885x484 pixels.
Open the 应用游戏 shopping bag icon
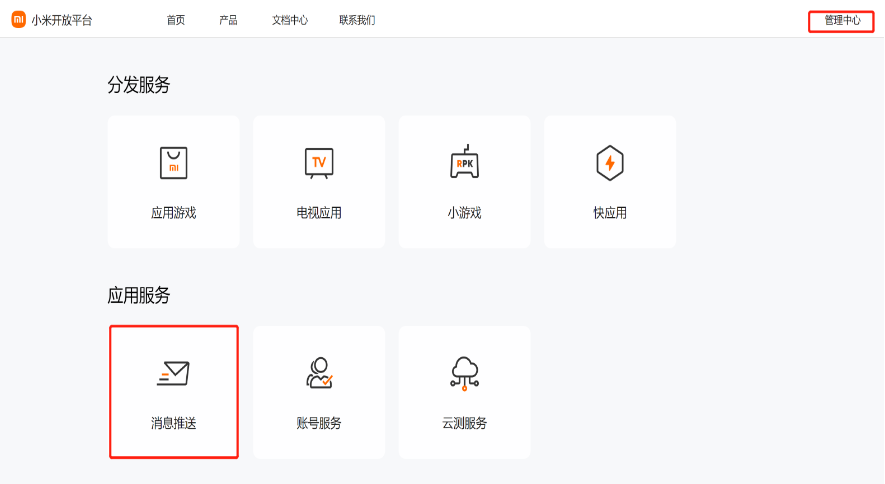coord(173,163)
